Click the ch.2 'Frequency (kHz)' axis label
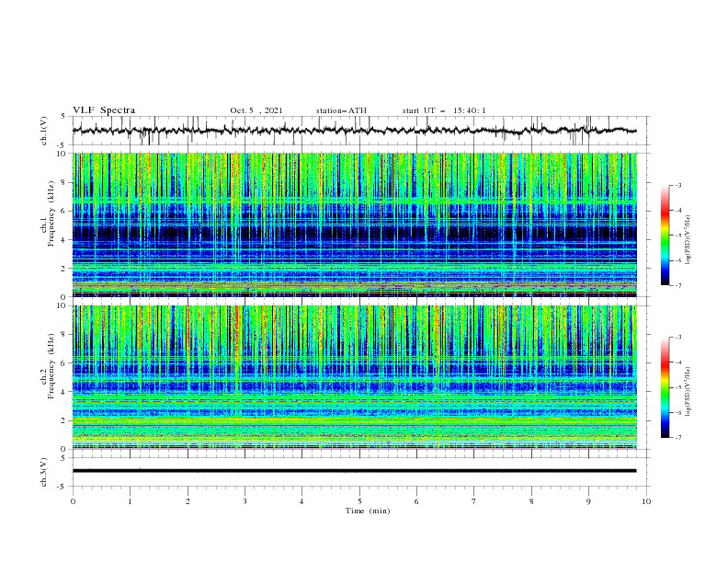Image resolution: width=728 pixels, height=563 pixels. coord(51,366)
